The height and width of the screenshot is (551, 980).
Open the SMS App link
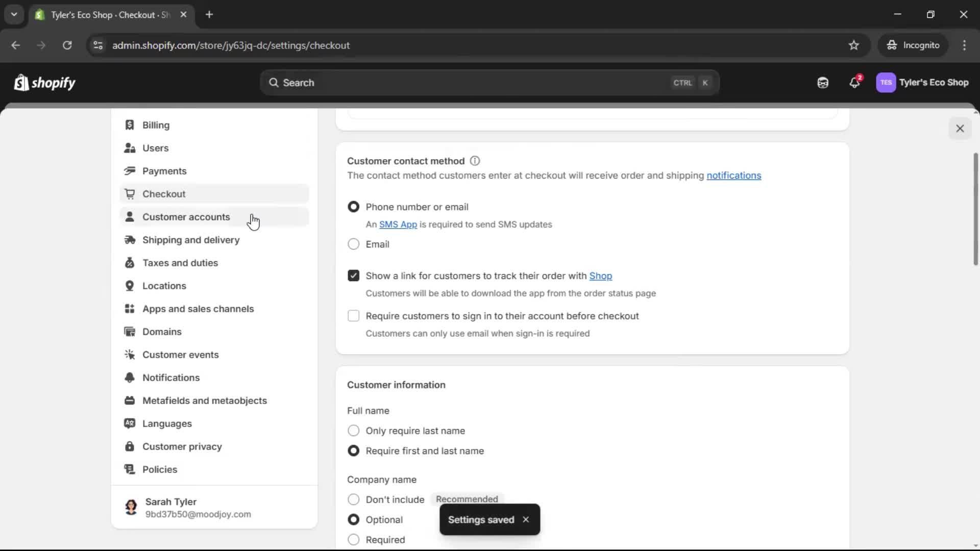click(x=398, y=224)
